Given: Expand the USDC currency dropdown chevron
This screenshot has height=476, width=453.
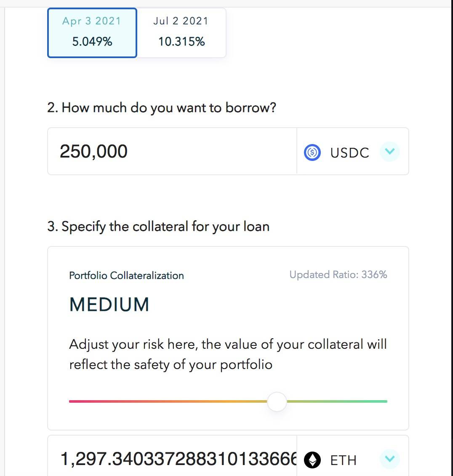Looking at the screenshot, I should [x=389, y=151].
